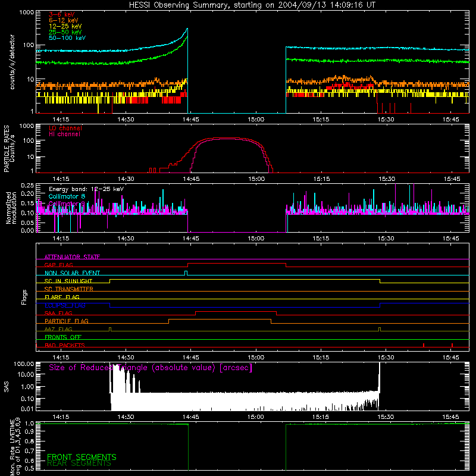Click the HESSI Observing Summary plot title

[252, 5]
